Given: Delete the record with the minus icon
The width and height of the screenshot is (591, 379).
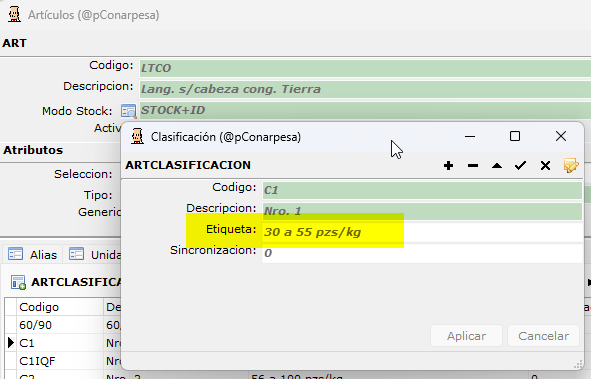Looking at the screenshot, I should [x=473, y=165].
